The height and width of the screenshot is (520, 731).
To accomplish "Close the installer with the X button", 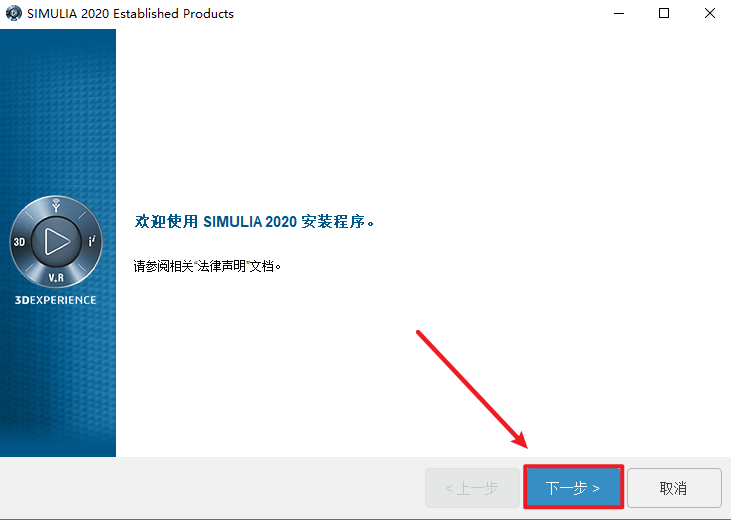I will [710, 13].
